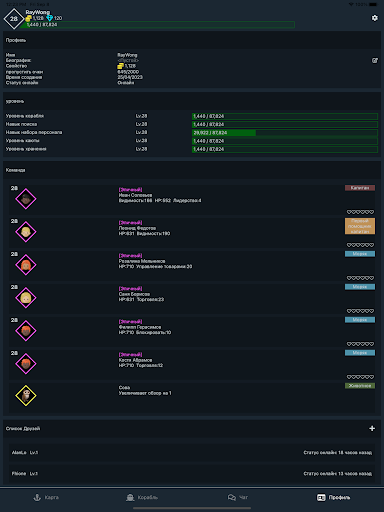Switch to the Чат tab label
Image resolution: width=384 pixels, height=512 pixels.
[243, 497]
